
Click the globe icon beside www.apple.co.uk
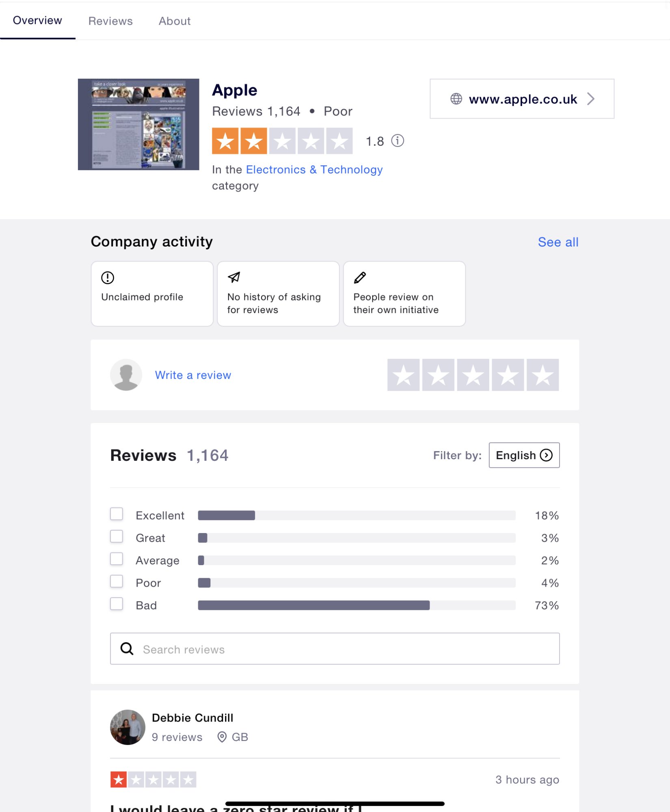[x=456, y=99]
